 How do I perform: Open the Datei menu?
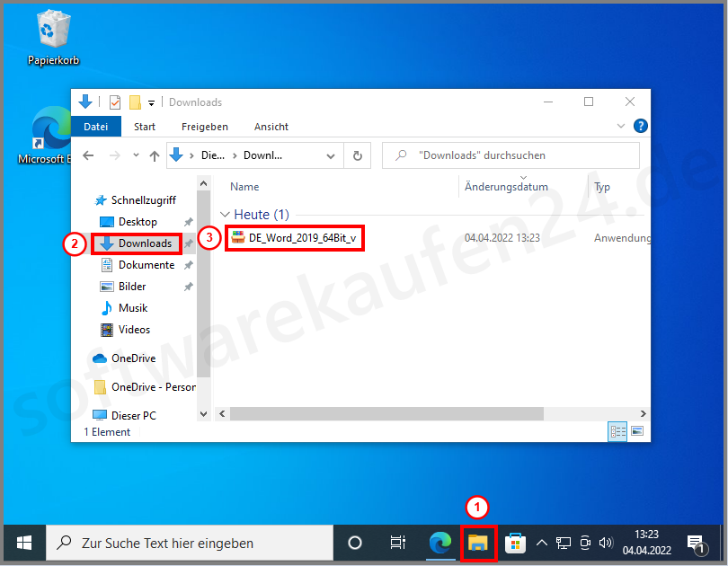pyautogui.click(x=95, y=126)
